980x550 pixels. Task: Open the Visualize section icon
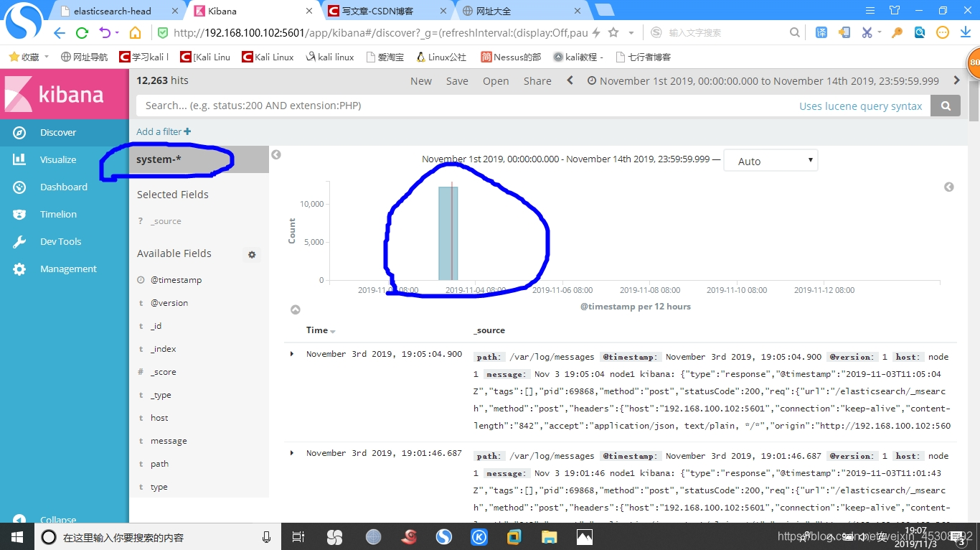coord(19,159)
